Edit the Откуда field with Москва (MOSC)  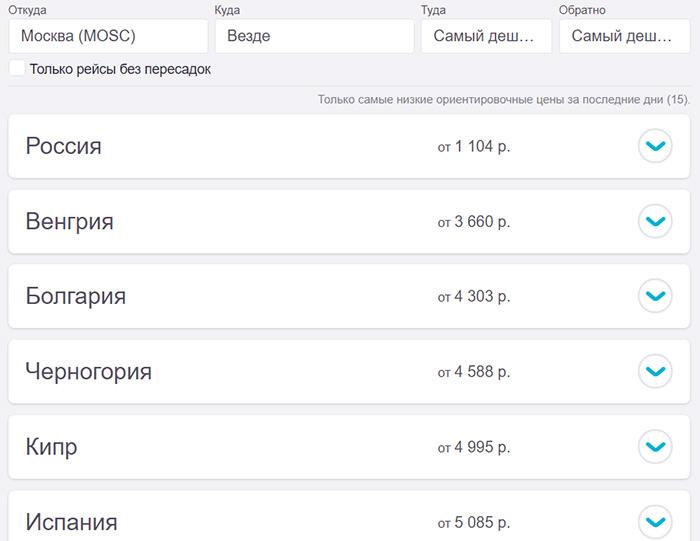[108, 36]
